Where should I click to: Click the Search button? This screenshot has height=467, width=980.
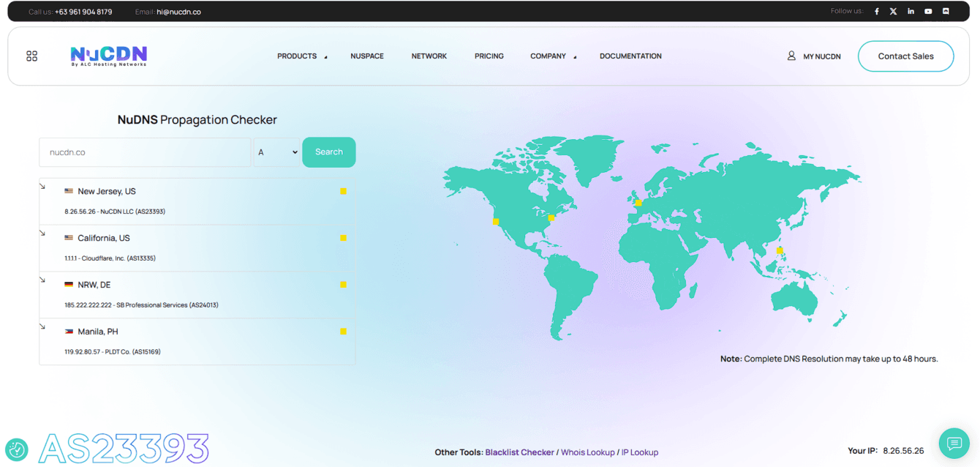pyautogui.click(x=328, y=152)
